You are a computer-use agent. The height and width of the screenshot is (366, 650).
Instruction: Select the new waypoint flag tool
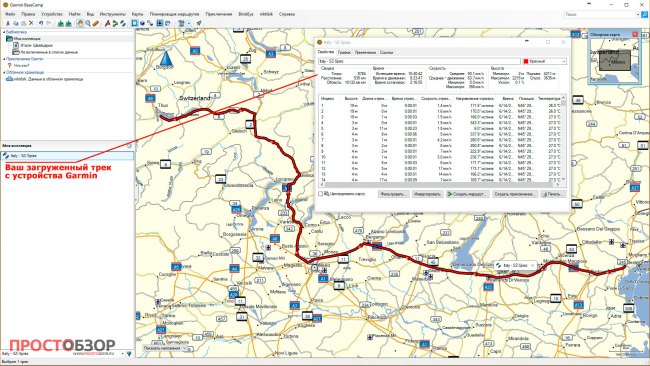coord(107,23)
